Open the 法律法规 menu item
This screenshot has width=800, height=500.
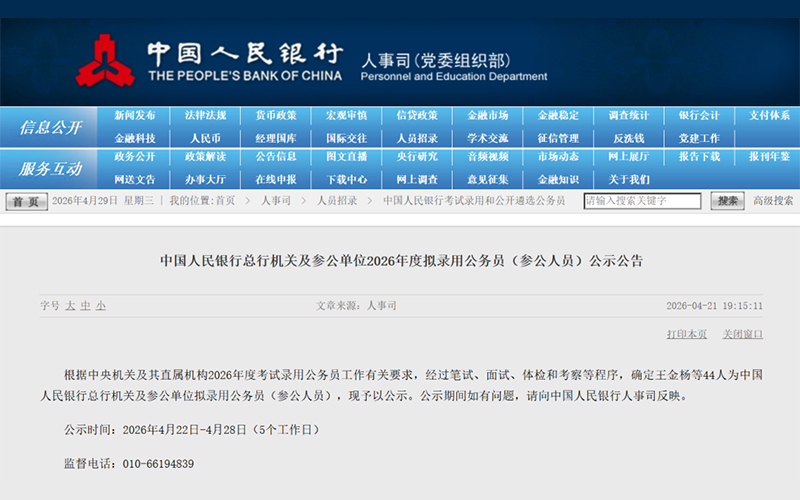[x=205, y=116]
